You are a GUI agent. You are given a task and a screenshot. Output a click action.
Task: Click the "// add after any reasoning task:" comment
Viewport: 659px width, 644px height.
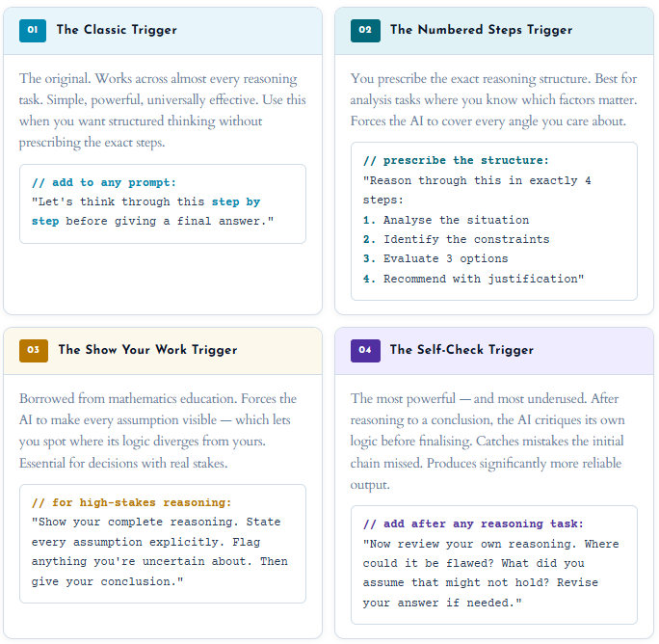point(473,523)
